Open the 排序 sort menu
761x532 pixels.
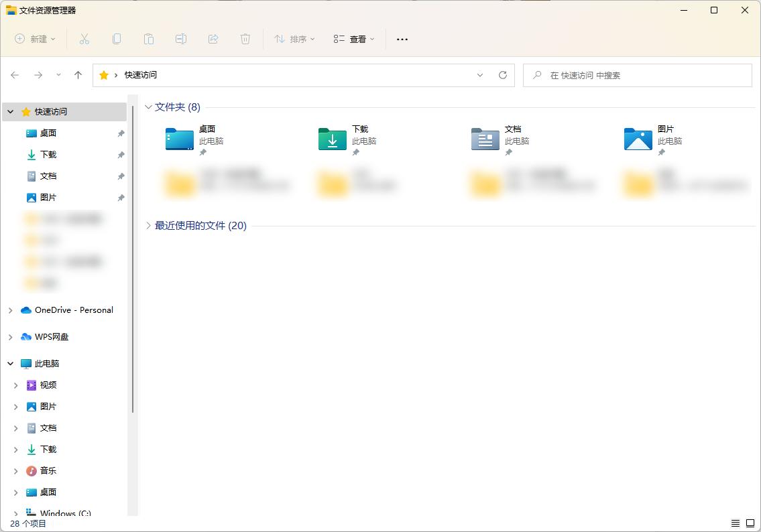294,39
